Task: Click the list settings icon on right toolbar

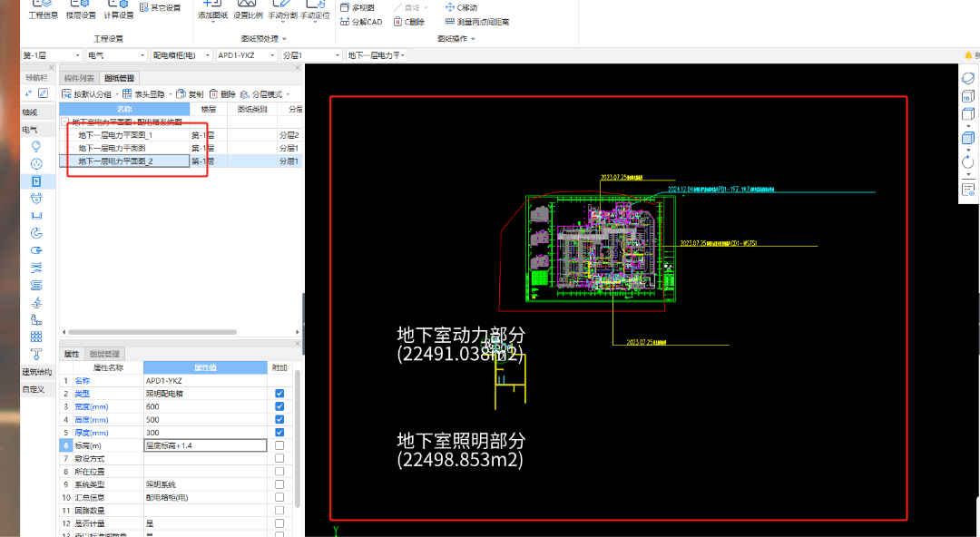Action: pyautogui.click(x=967, y=190)
